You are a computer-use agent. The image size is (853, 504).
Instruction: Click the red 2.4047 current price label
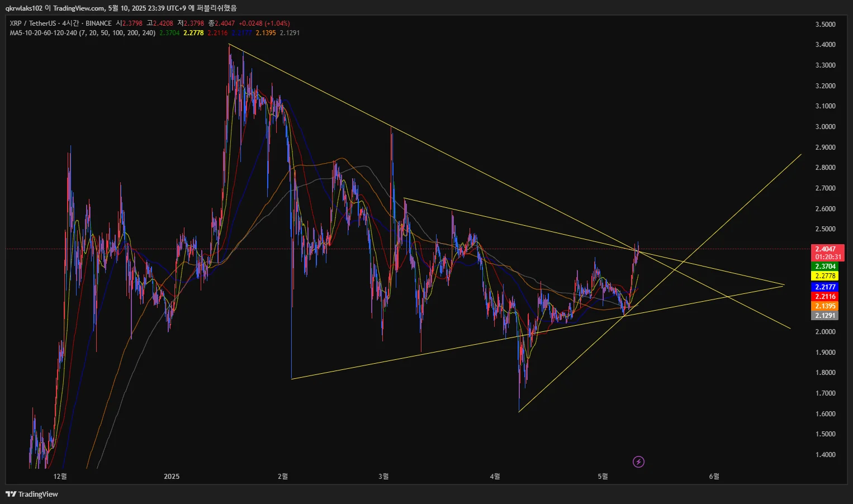(827, 249)
